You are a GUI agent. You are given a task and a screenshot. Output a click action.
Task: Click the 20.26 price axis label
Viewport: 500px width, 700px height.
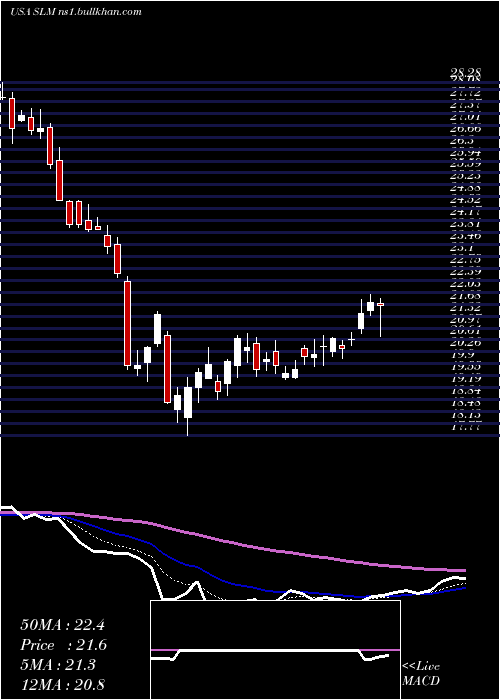coord(465,343)
